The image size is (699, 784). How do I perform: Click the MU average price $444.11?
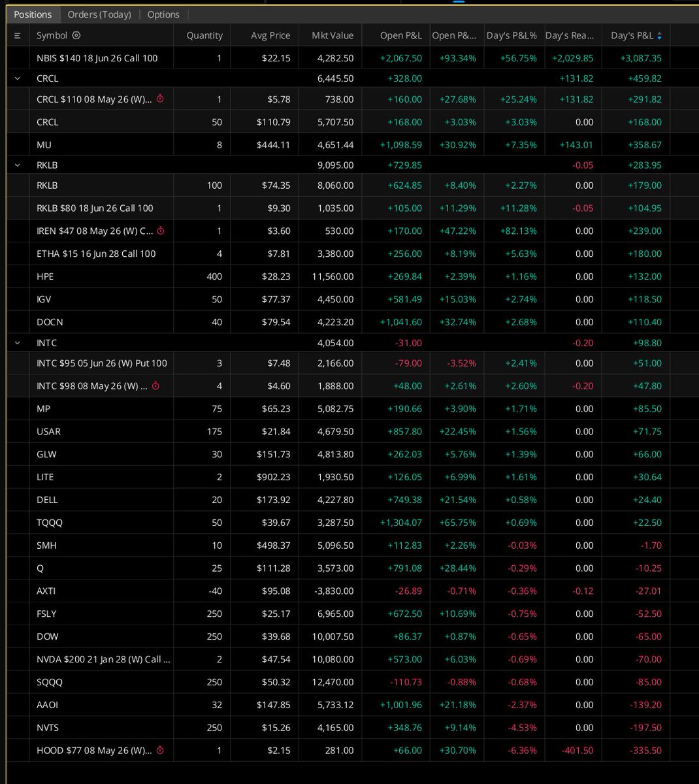[x=274, y=145]
